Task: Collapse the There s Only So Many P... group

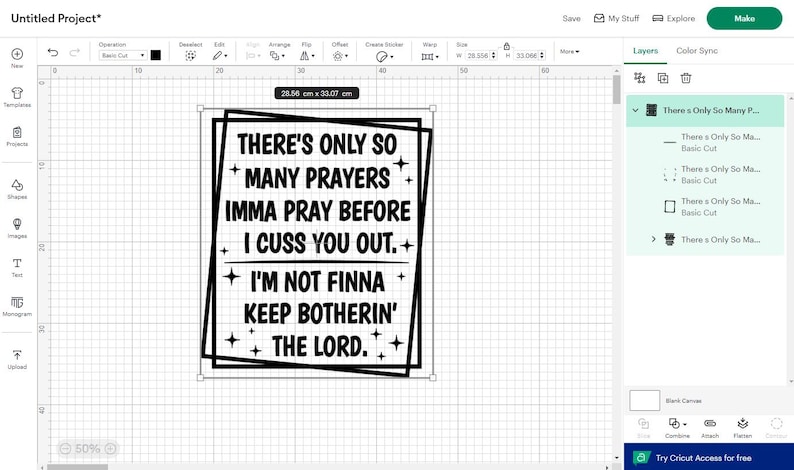Action: point(636,110)
